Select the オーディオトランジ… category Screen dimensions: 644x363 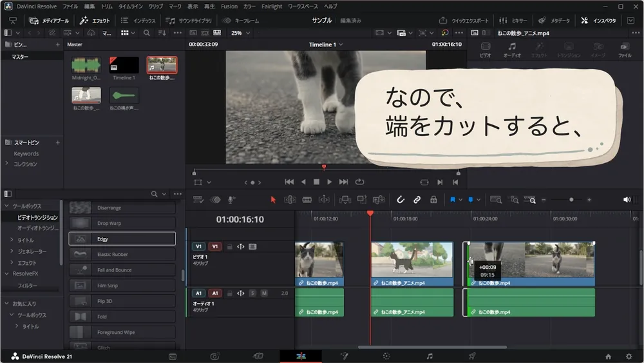[38, 228]
